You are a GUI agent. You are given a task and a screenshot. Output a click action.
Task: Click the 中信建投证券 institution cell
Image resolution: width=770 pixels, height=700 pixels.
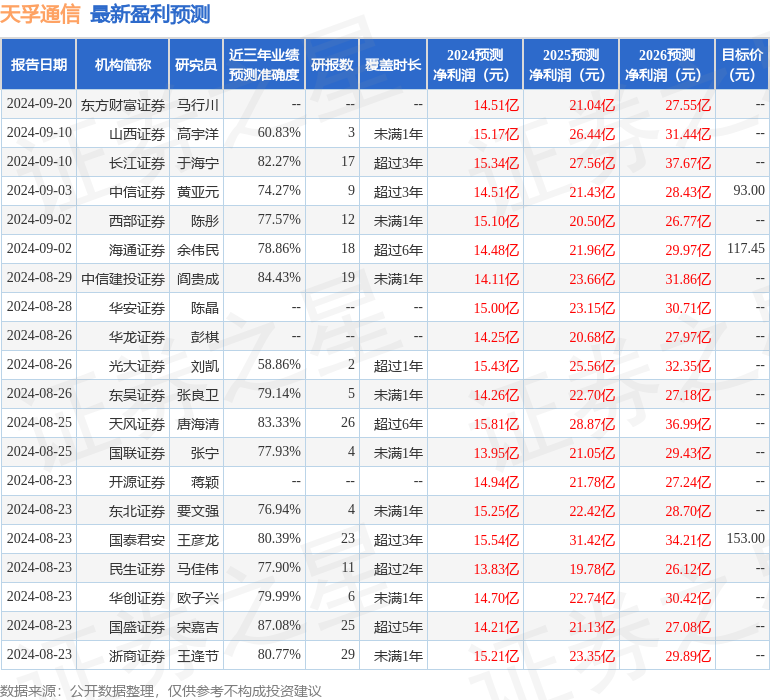pos(123,279)
